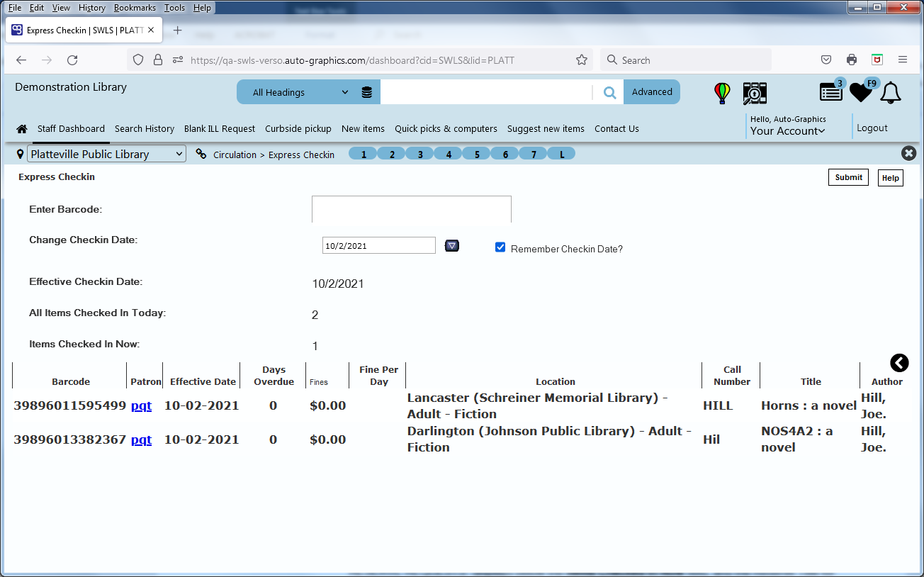Select shortcut pill 7
Image resolution: width=924 pixels, height=577 pixels.
click(x=534, y=154)
